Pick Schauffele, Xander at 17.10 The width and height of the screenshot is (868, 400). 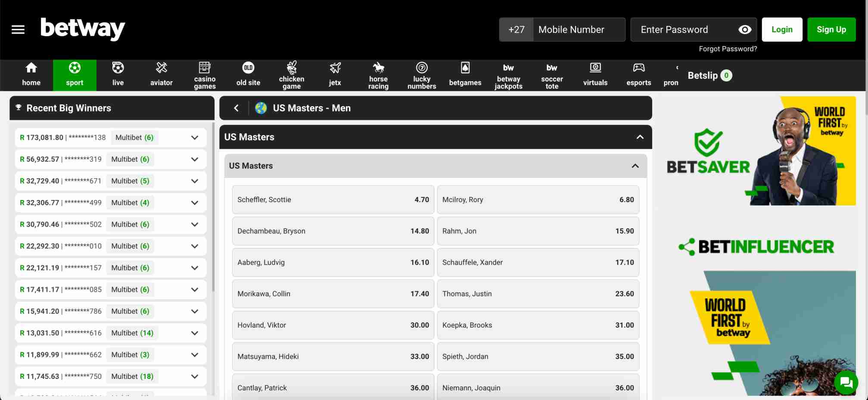coord(538,262)
